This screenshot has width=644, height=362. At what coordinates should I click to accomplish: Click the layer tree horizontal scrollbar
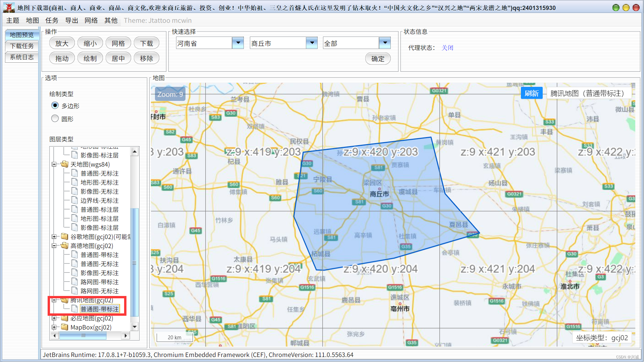(x=83, y=335)
